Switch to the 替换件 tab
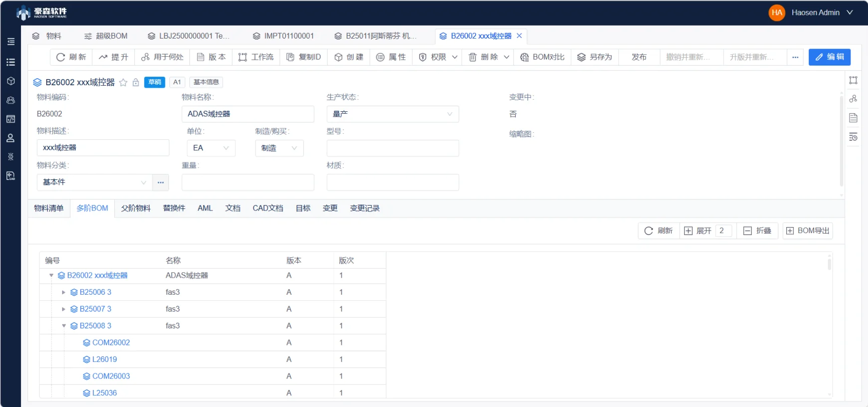Image resolution: width=868 pixels, height=407 pixels. (174, 208)
